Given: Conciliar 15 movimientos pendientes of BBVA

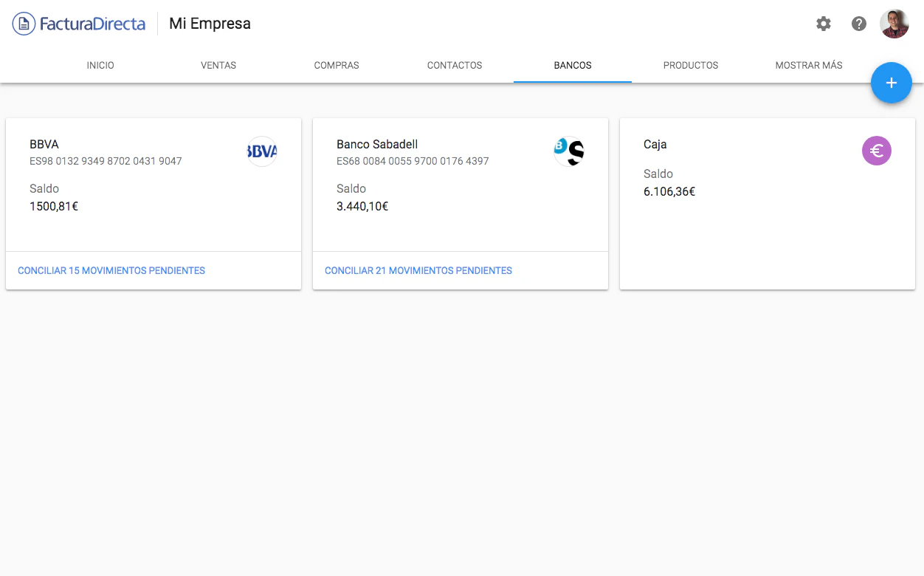Looking at the screenshot, I should (111, 270).
